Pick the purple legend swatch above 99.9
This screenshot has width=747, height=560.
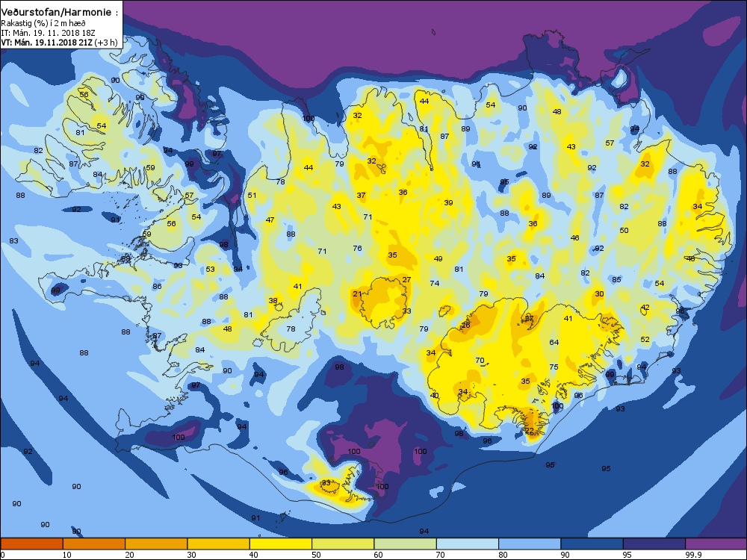(716, 544)
